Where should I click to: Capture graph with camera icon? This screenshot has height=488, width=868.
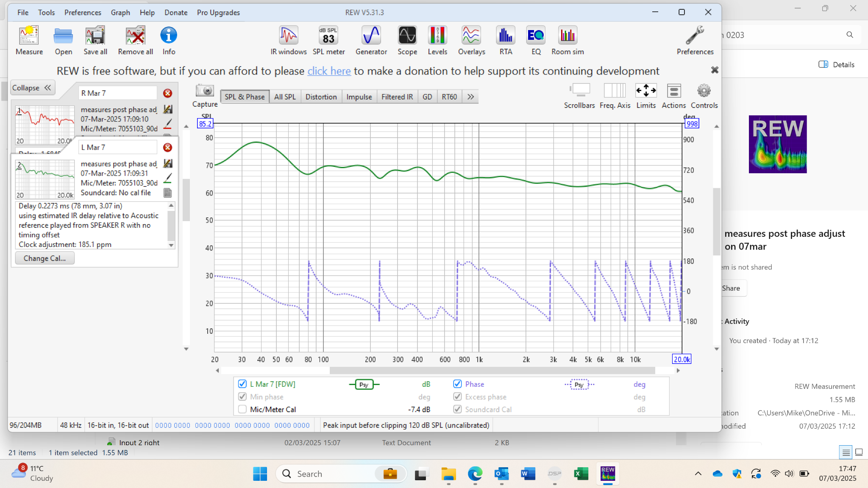[x=205, y=96]
